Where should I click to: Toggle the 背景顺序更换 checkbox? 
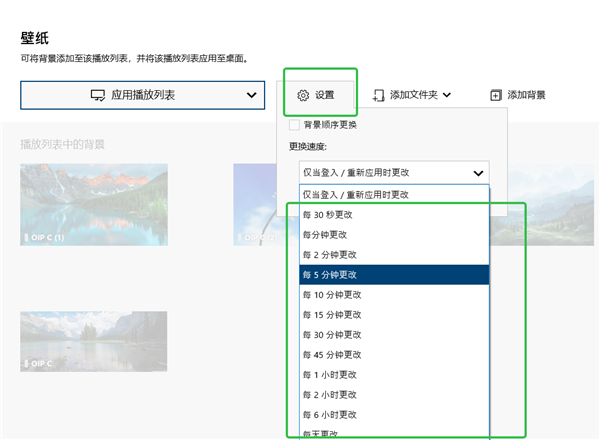pos(293,125)
